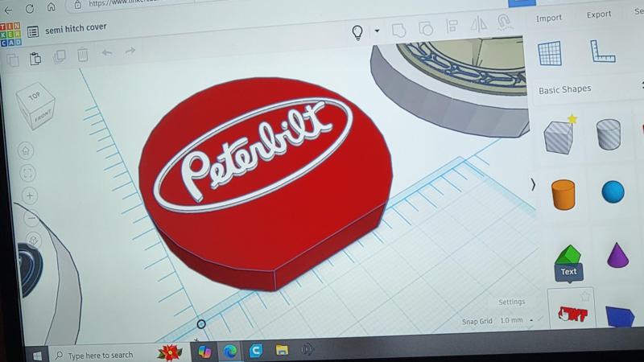Click the Fit all in view icon
The height and width of the screenshot is (362, 644).
[27, 173]
